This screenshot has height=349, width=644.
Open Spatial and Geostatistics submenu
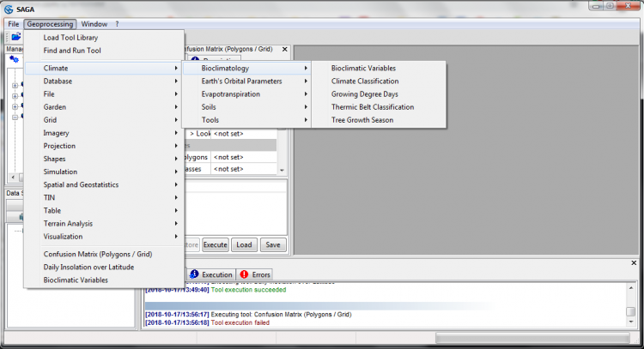click(104, 184)
